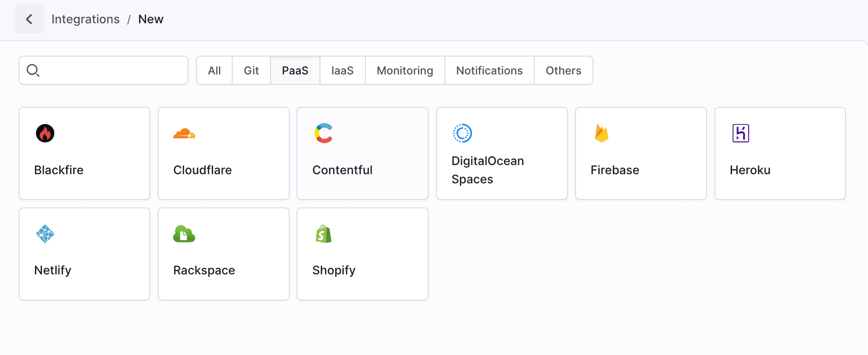This screenshot has height=355, width=868.
Task: Switch to the Git filter tab
Action: tap(251, 70)
